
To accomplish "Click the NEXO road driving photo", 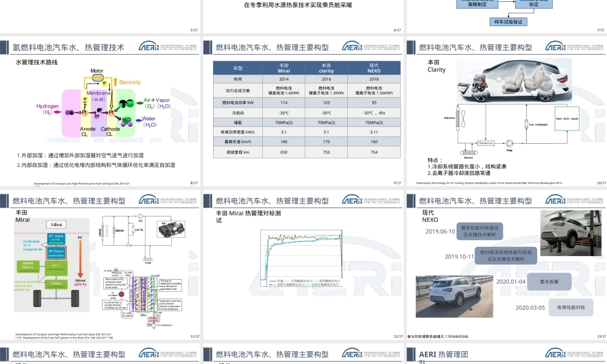I will click(x=455, y=297).
